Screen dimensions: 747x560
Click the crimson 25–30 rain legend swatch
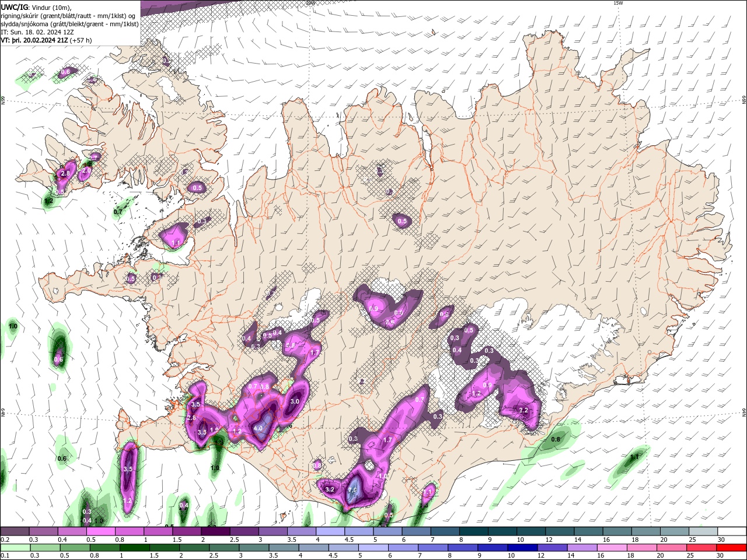(x=701, y=548)
